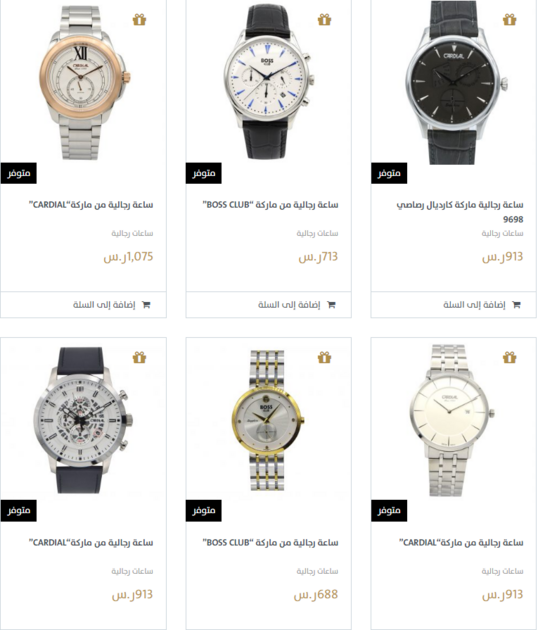Open title link of grey Cardial 9698 watch
This screenshot has width=538, height=630.
click(460, 212)
